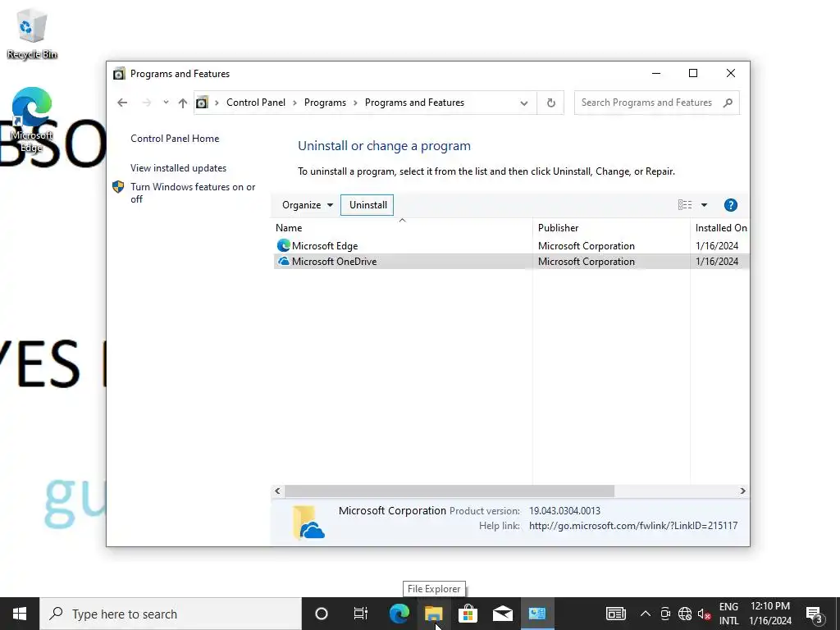This screenshot has height=630, width=840.
Task: Maximize the Programs and Features window
Action: coord(692,73)
